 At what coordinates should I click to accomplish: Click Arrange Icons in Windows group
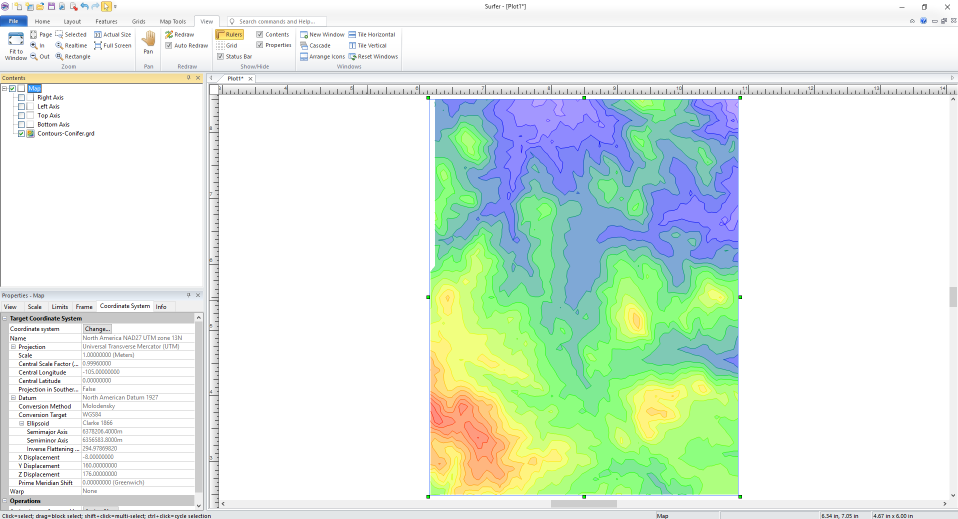pyautogui.click(x=323, y=57)
